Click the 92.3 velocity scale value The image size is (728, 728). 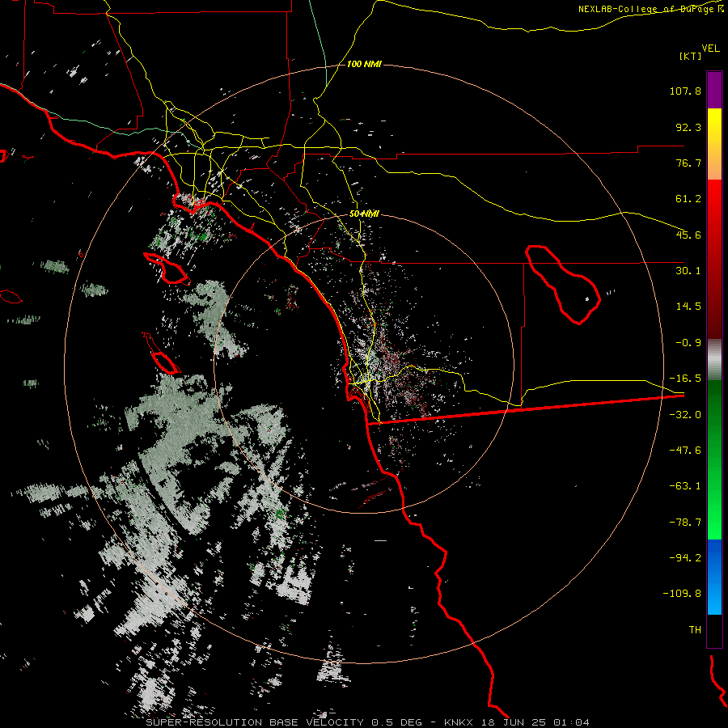point(688,127)
